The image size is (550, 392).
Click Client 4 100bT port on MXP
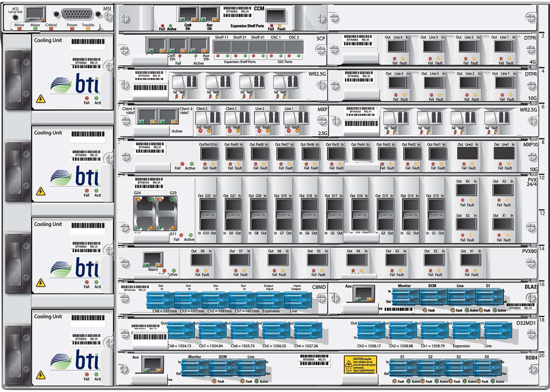point(147,116)
